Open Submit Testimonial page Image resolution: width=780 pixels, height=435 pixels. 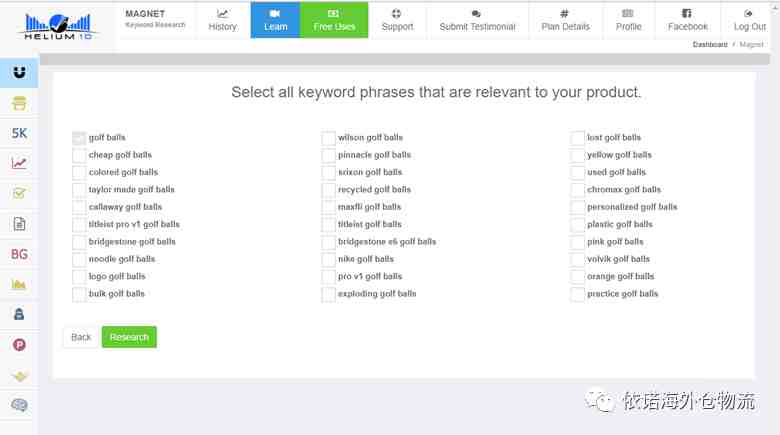coord(477,20)
